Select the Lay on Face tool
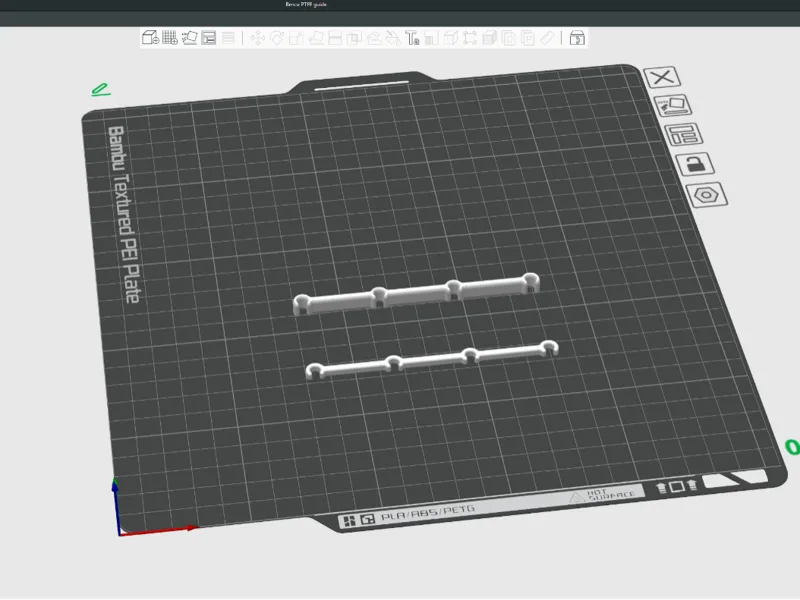 tap(316, 38)
